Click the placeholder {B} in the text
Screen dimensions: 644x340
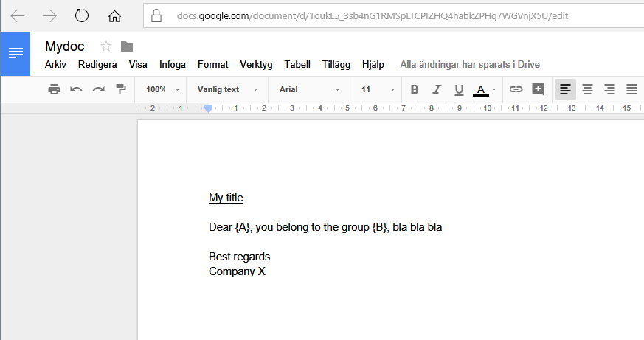tap(380, 227)
